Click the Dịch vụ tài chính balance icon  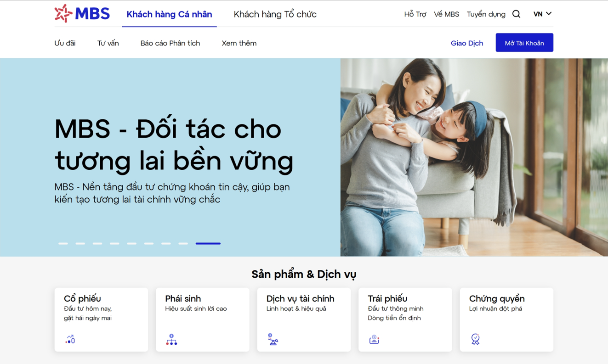point(273,339)
